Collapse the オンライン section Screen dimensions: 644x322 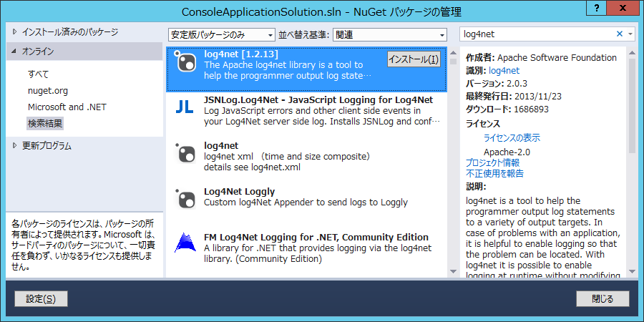pos(16,52)
